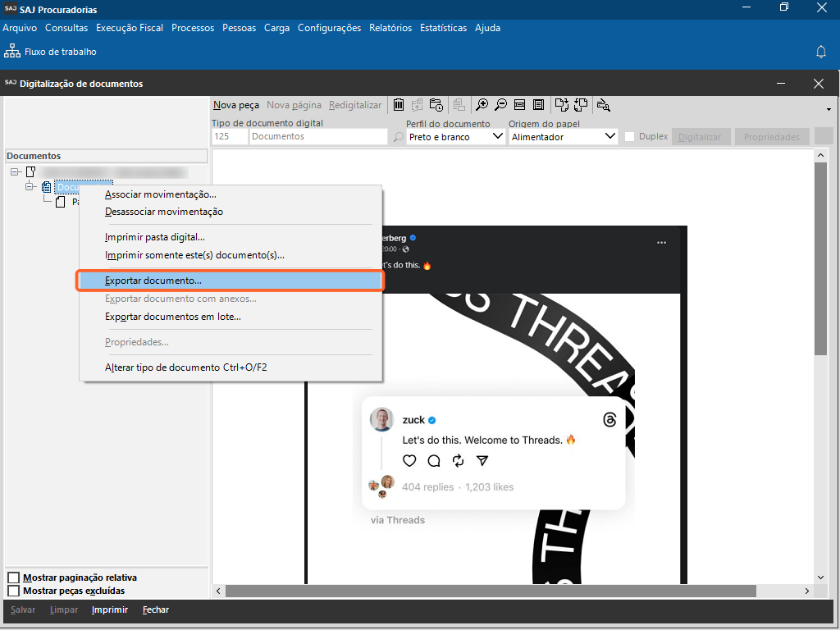
Task: Click the fit whole page icon
Action: [x=538, y=105]
